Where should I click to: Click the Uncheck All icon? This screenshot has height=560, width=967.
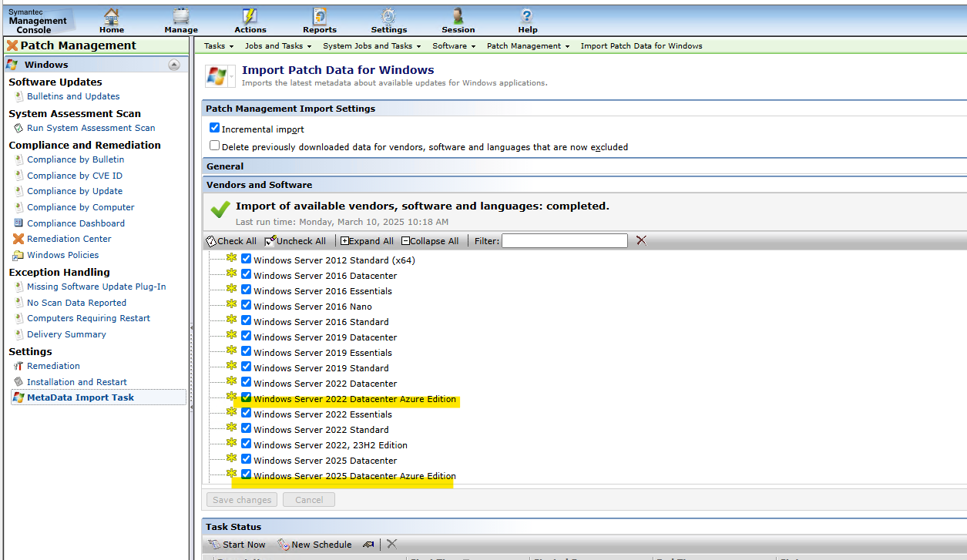click(x=270, y=241)
